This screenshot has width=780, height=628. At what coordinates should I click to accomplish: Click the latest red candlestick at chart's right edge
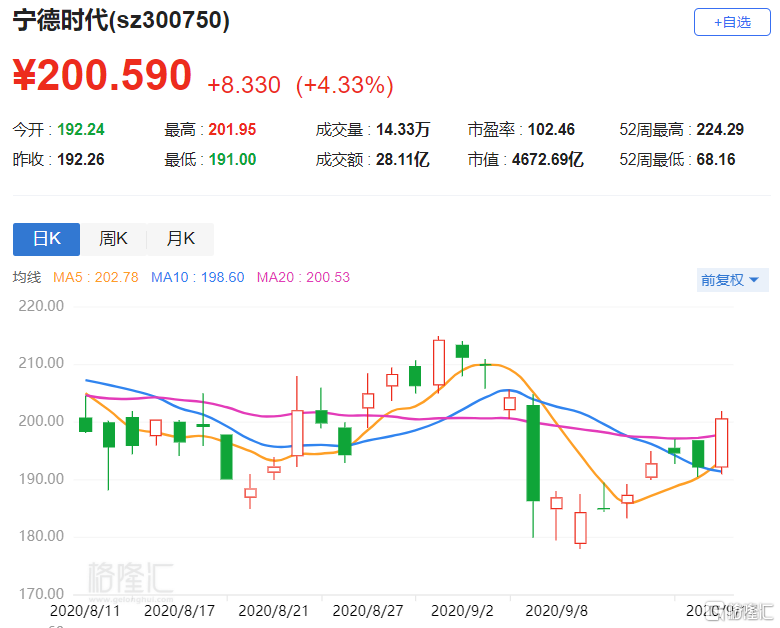point(722,443)
